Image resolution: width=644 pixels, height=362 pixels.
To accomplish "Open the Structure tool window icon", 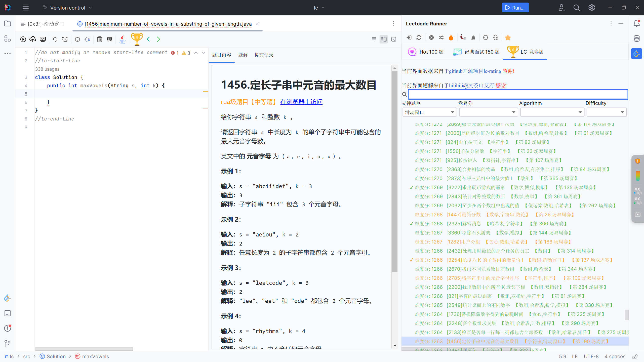I will (x=8, y=38).
